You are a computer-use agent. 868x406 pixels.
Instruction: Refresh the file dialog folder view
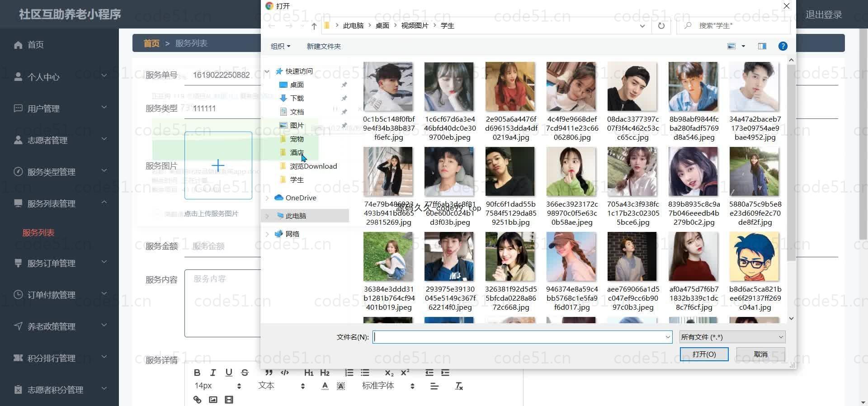click(661, 26)
